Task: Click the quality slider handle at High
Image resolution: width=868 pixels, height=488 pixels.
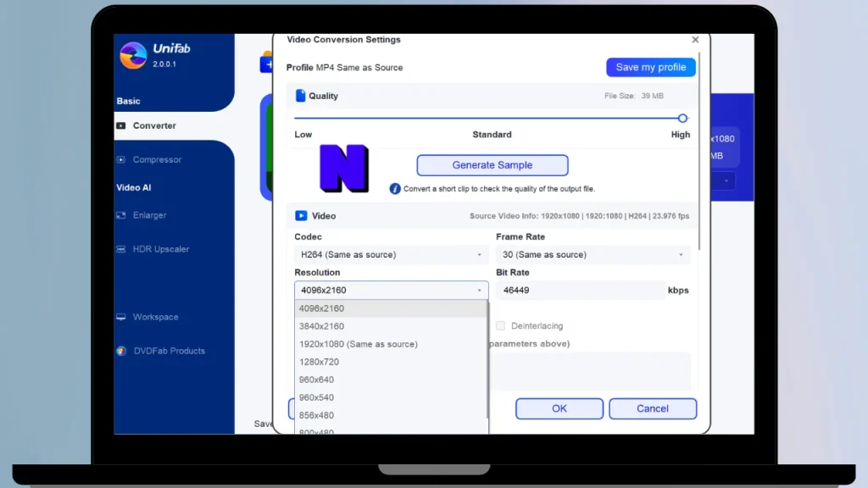Action: coord(682,118)
